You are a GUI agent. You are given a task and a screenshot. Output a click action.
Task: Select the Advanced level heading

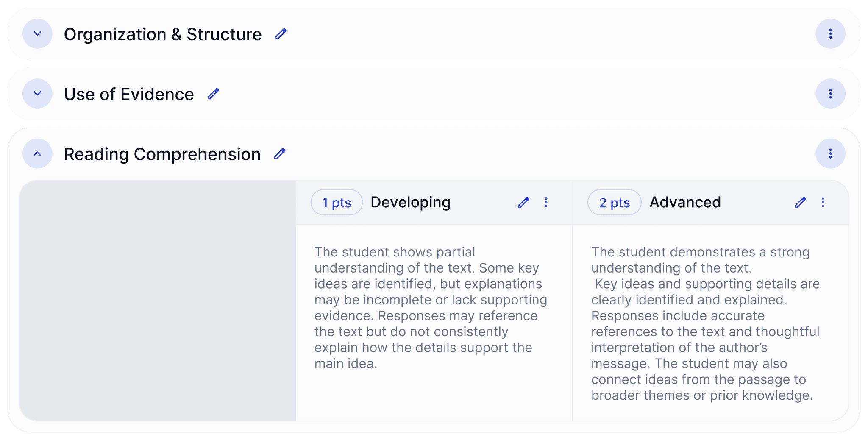685,202
